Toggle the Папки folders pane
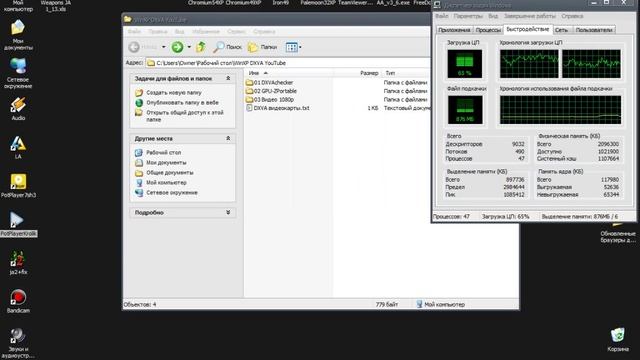Viewport: 640px width, 360px height. point(262,47)
